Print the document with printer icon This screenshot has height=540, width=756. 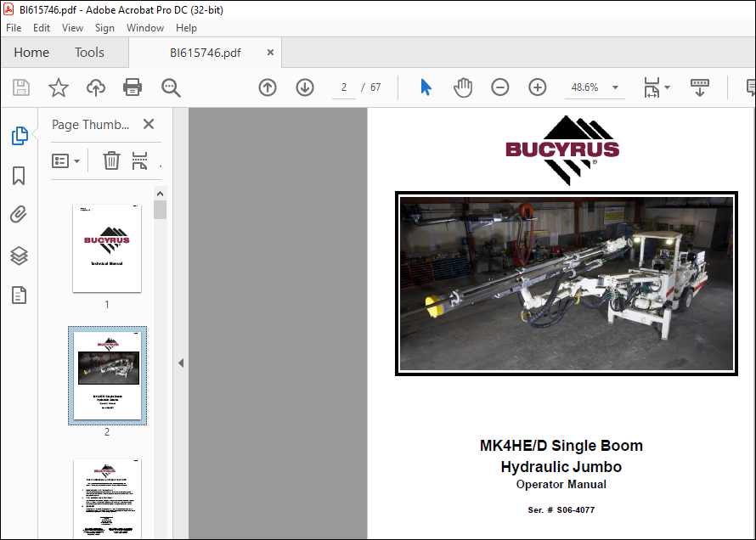click(133, 87)
